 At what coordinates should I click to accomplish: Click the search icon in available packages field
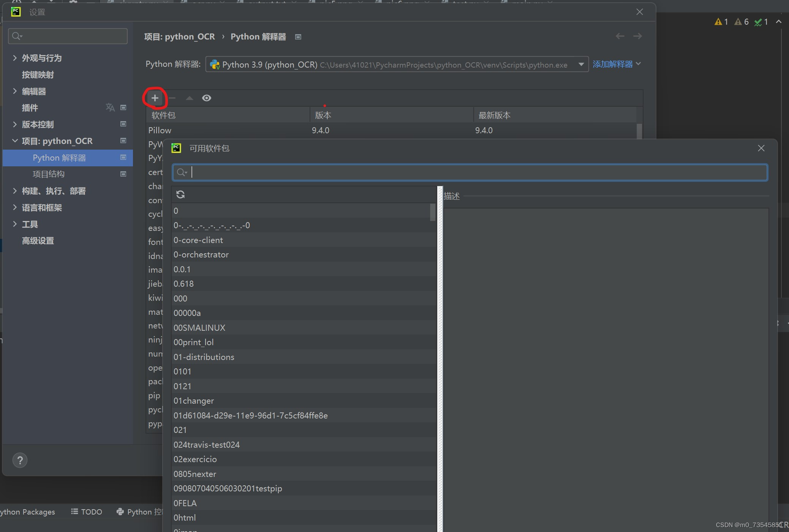182,172
